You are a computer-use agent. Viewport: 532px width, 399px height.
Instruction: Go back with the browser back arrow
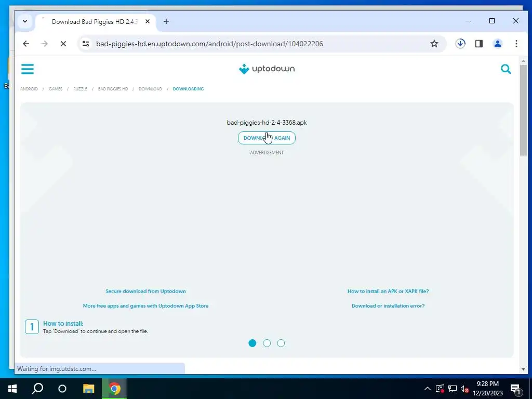[26, 44]
